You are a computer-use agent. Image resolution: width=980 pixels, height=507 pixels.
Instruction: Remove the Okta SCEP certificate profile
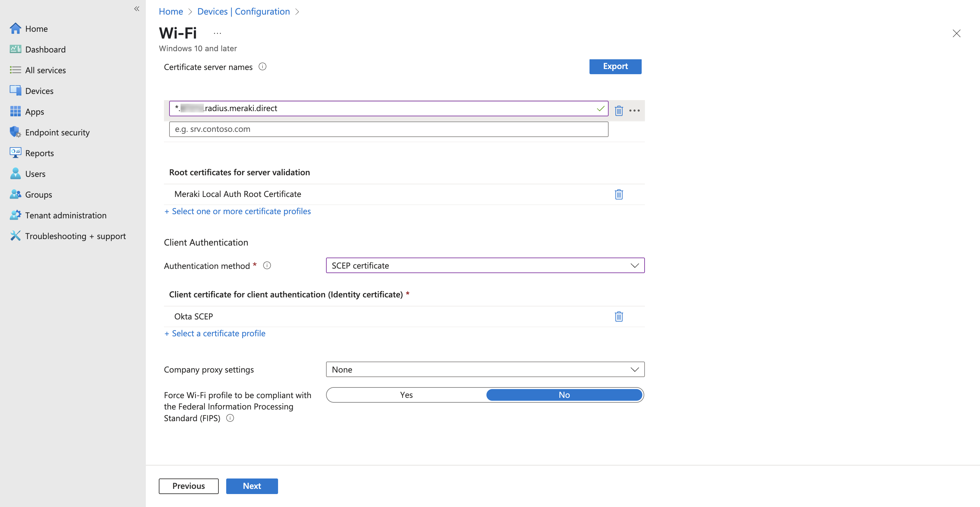tap(619, 317)
